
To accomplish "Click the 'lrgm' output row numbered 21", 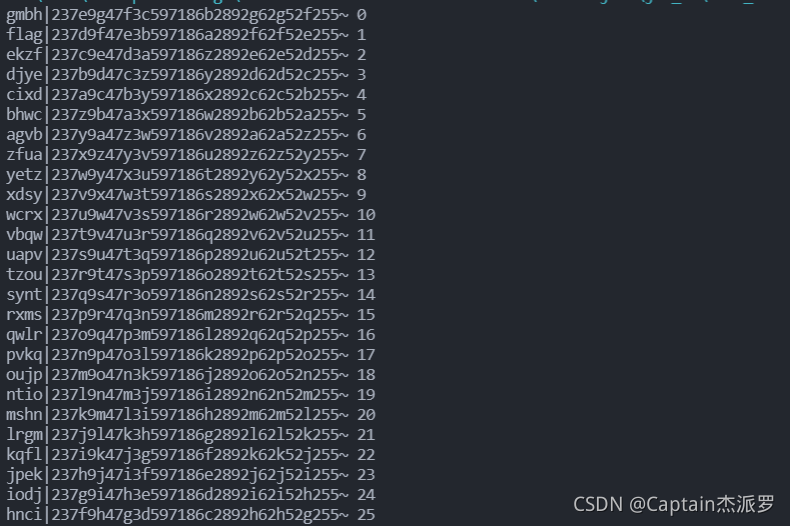I will 190,435.
